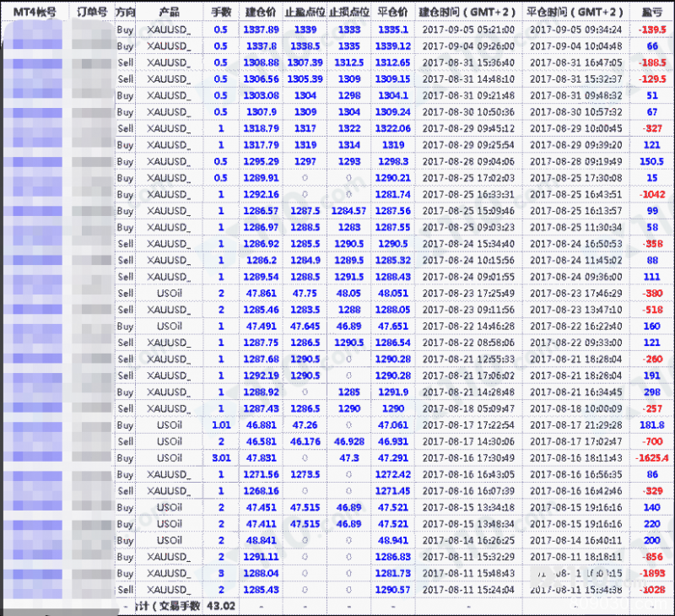Screen dimensions: 675x616
Task: Click open price 1291.11
Action: pyautogui.click(x=261, y=557)
